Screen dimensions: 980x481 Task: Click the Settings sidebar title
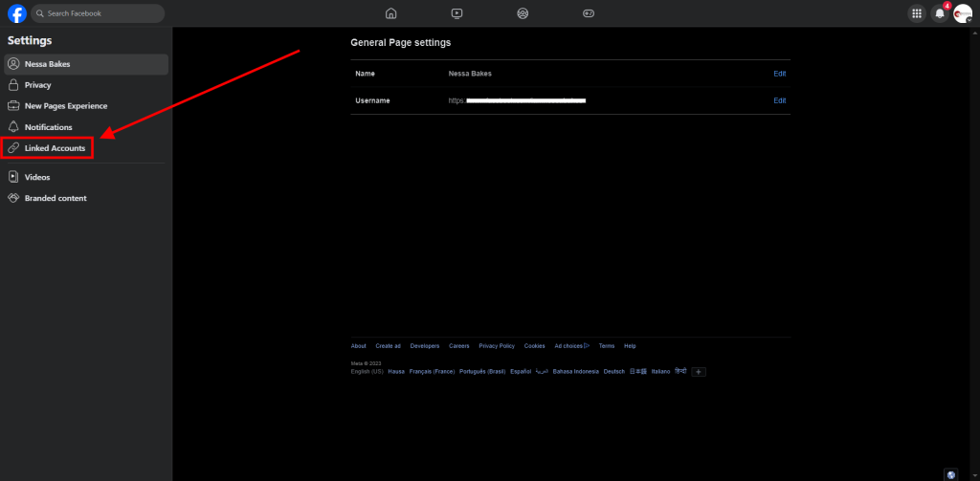coord(30,41)
